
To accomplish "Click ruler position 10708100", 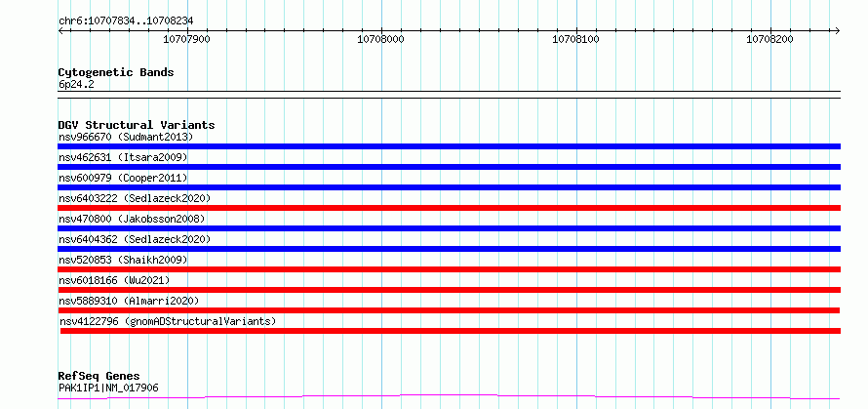I will (575, 39).
